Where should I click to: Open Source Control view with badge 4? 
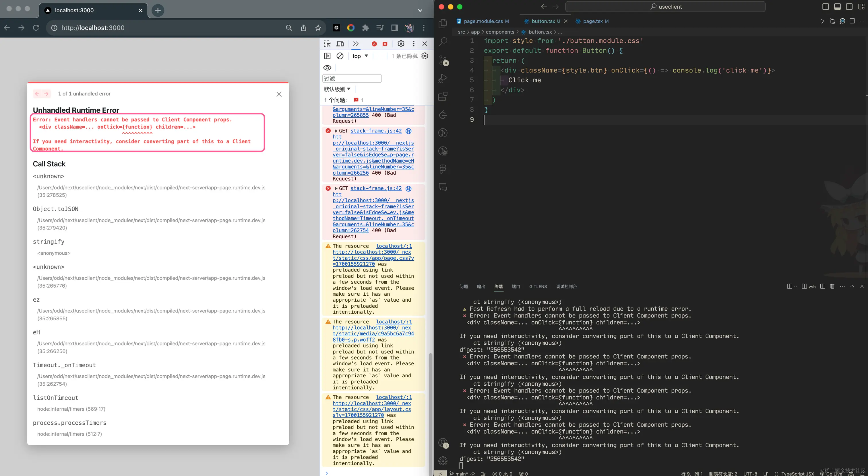[x=443, y=60]
